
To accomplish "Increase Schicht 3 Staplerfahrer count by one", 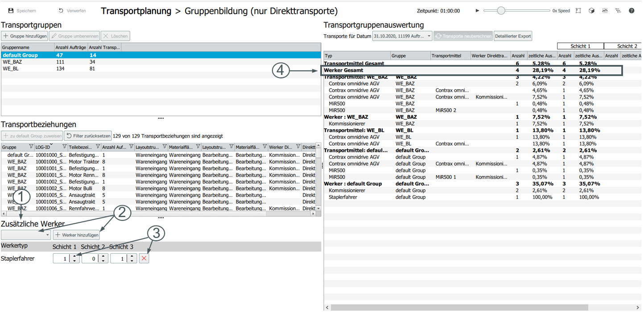I will (x=132, y=256).
